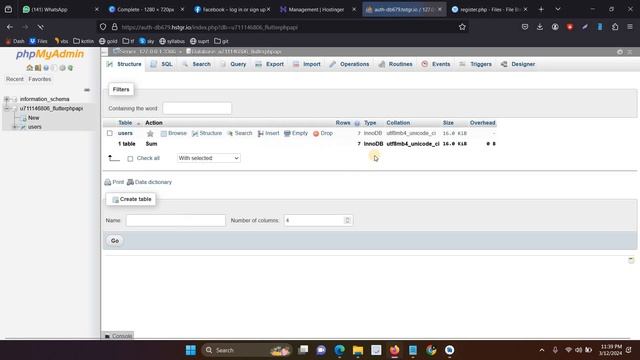Screen dimensions: 640x360
Task: Switch to the register.php Files tab
Action: click(x=489, y=9)
